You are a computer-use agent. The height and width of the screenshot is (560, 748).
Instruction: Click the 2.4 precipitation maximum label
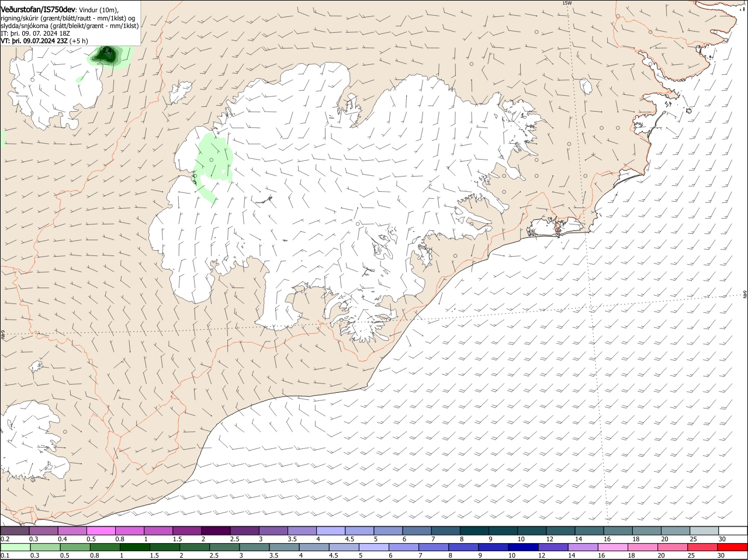(106, 51)
